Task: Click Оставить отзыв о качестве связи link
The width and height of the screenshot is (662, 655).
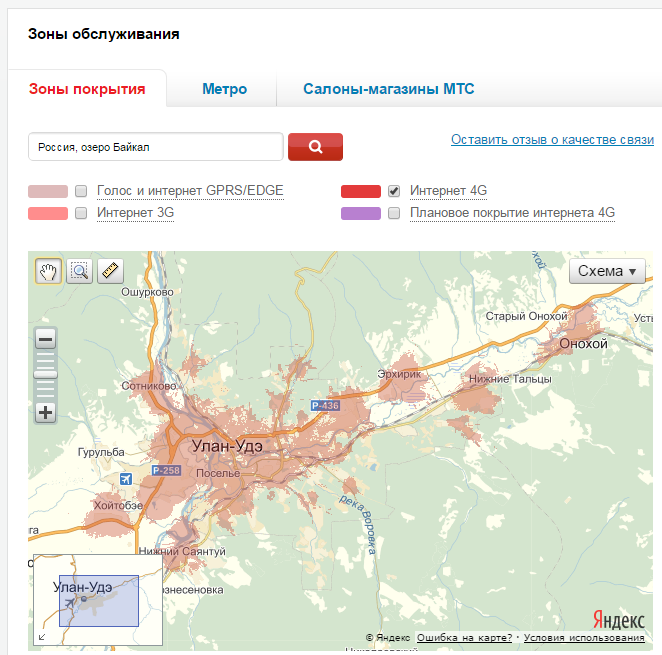Action: pos(551,140)
